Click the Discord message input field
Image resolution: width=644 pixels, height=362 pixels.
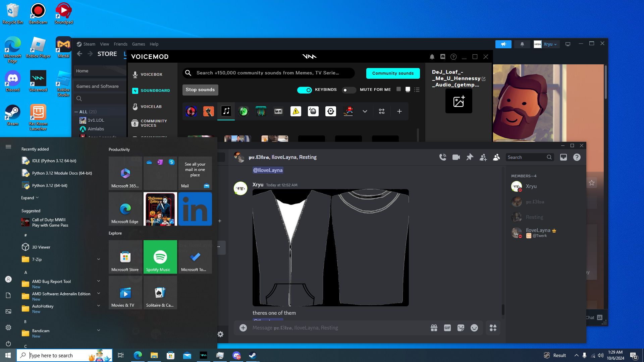click(x=335, y=328)
